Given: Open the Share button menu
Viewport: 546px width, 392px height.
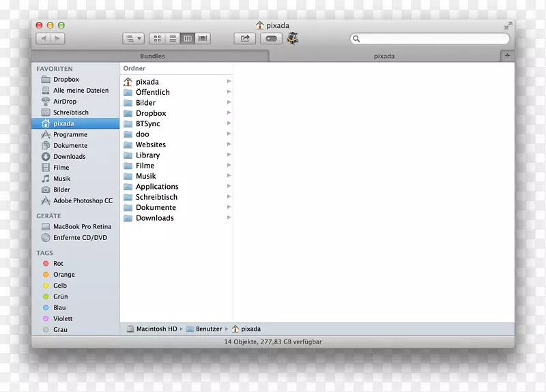Looking at the screenshot, I should click(x=245, y=39).
